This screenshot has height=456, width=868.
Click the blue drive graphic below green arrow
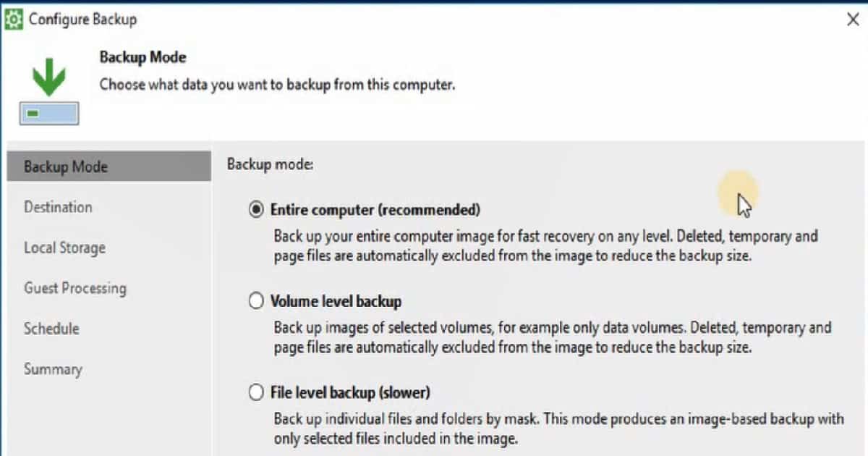point(49,114)
